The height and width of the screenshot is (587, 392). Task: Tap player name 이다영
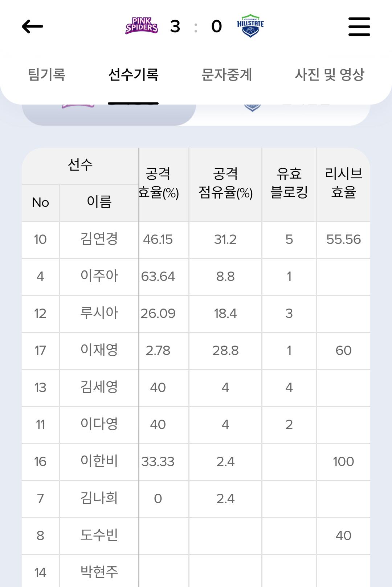pyautogui.click(x=99, y=424)
